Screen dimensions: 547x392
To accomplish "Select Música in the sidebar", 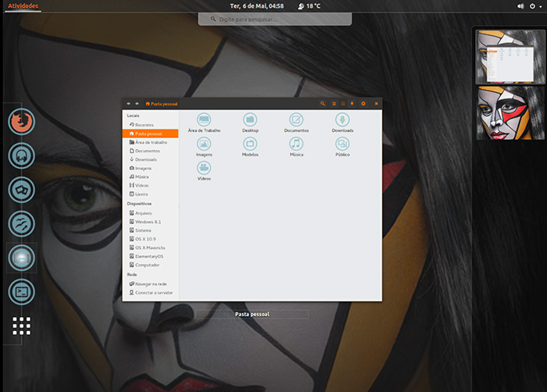I will point(150,176).
